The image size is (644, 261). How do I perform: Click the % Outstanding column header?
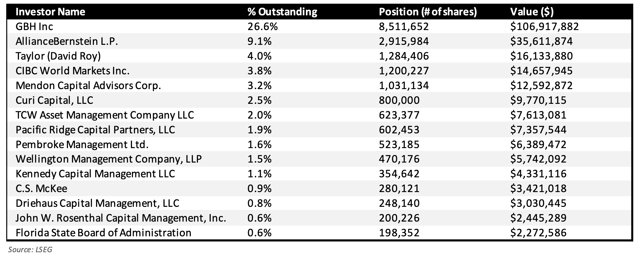[282, 12]
